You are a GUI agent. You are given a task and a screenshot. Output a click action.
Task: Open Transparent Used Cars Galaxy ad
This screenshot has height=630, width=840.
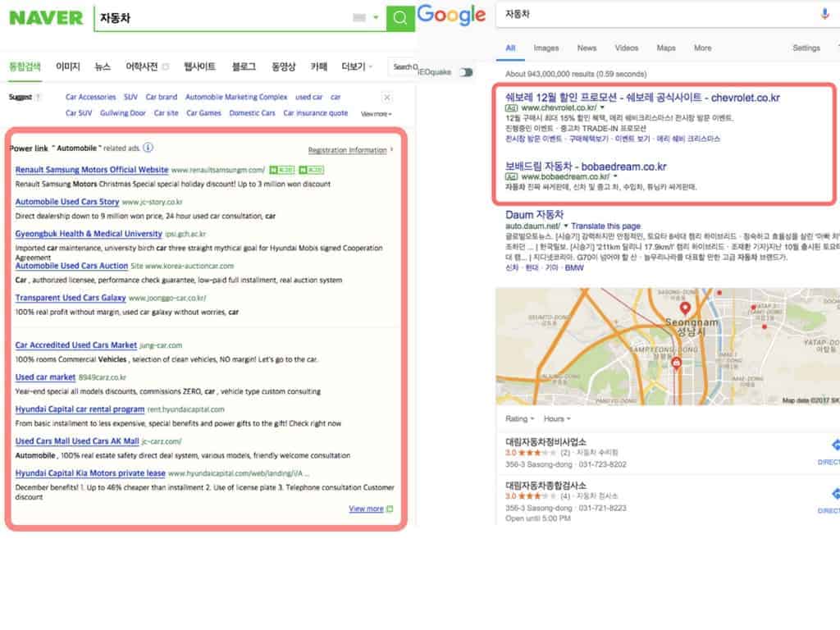pos(71,298)
